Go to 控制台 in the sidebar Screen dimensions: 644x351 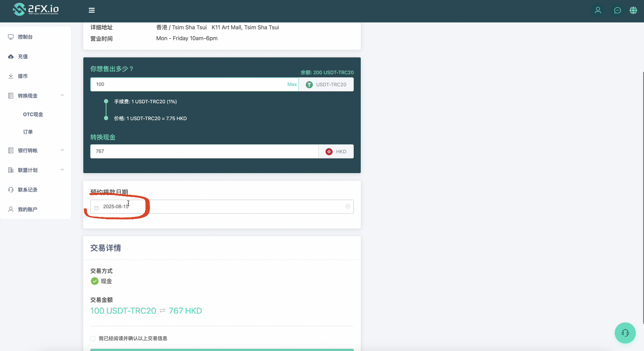pos(25,37)
